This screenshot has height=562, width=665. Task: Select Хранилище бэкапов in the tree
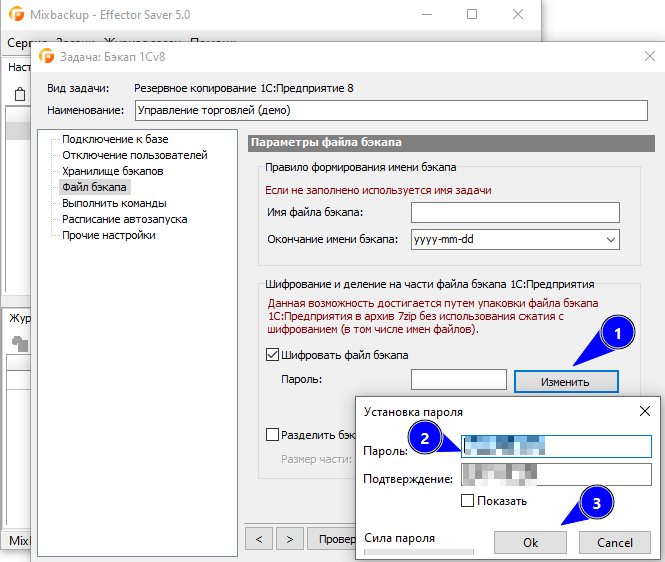coord(112,171)
